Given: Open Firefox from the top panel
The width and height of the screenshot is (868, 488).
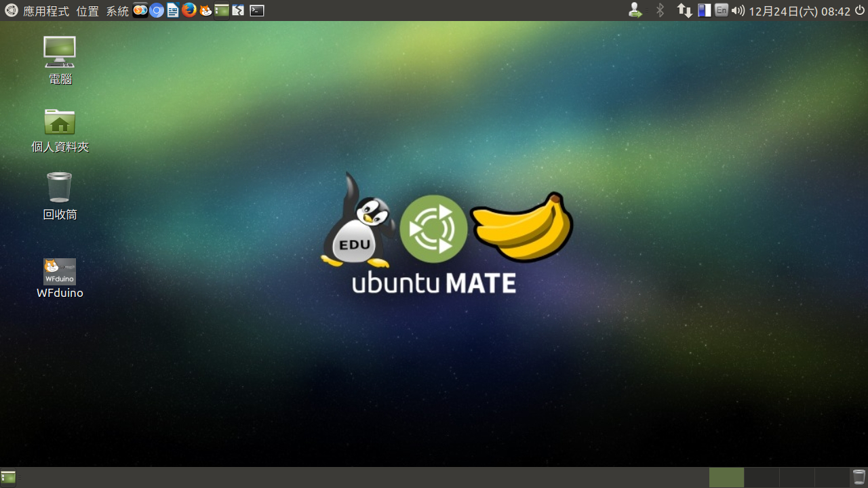Looking at the screenshot, I should point(189,11).
